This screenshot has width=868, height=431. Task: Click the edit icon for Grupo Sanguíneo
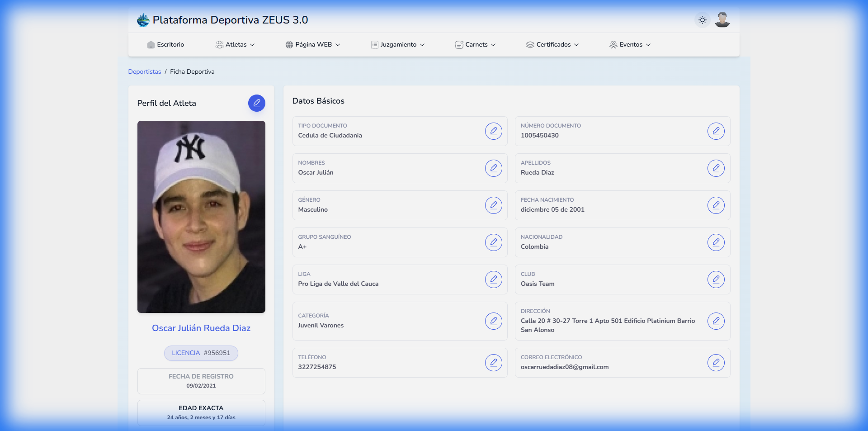493,242
